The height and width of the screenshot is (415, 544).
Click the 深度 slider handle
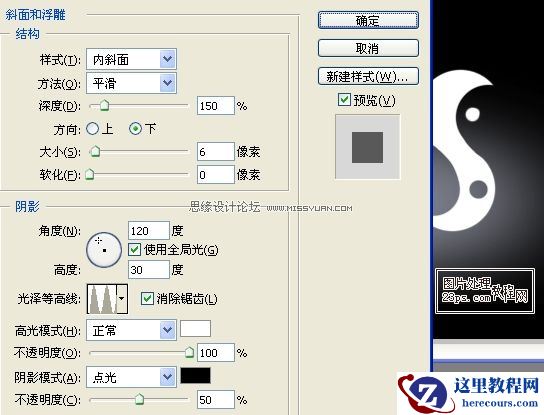[104, 105]
